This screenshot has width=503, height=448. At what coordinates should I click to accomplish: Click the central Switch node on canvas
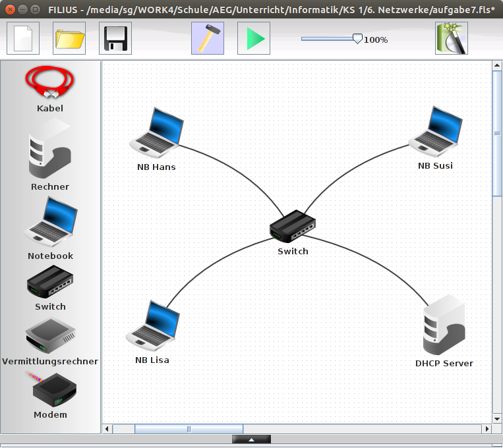pyautogui.click(x=293, y=227)
